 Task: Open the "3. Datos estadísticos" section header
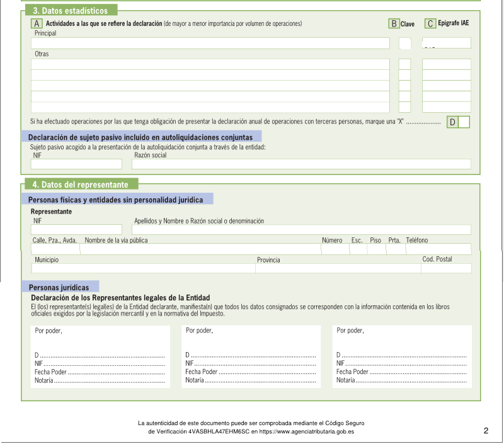click(70, 11)
